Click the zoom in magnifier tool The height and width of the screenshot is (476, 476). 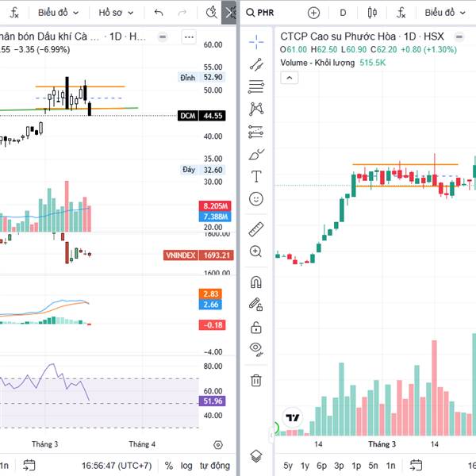(x=256, y=251)
